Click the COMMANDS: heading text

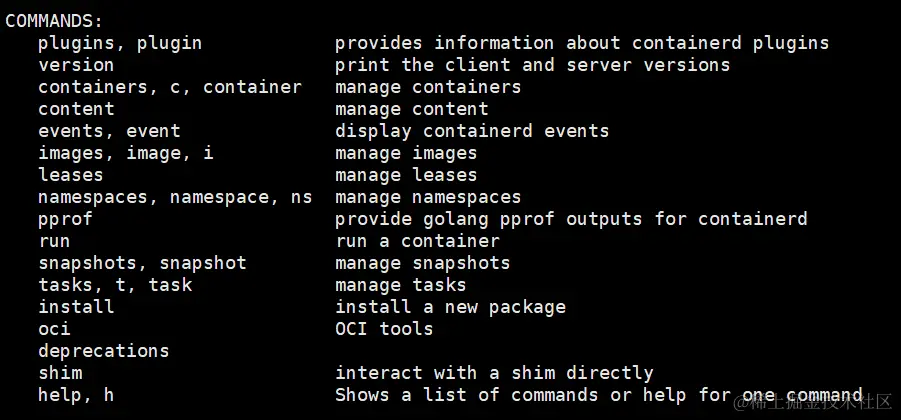pos(54,21)
